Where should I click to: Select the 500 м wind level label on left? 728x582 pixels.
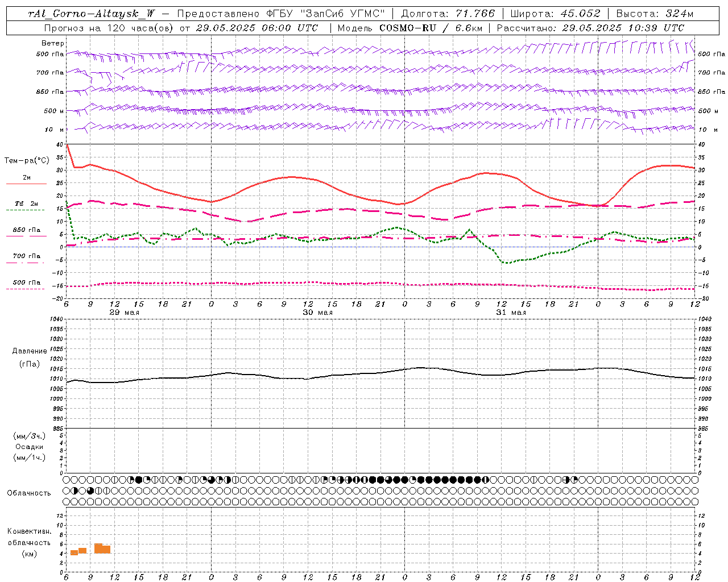54,111
